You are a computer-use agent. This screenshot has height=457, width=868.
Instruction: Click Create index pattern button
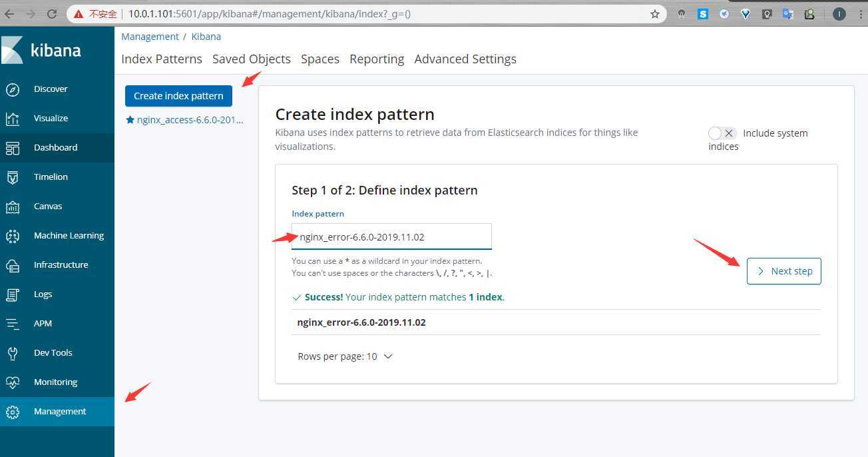[x=178, y=96]
